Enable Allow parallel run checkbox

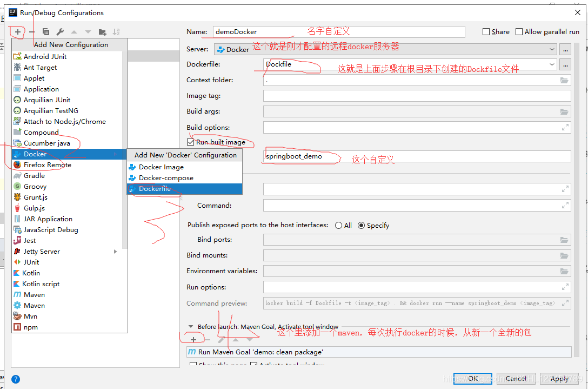point(519,32)
